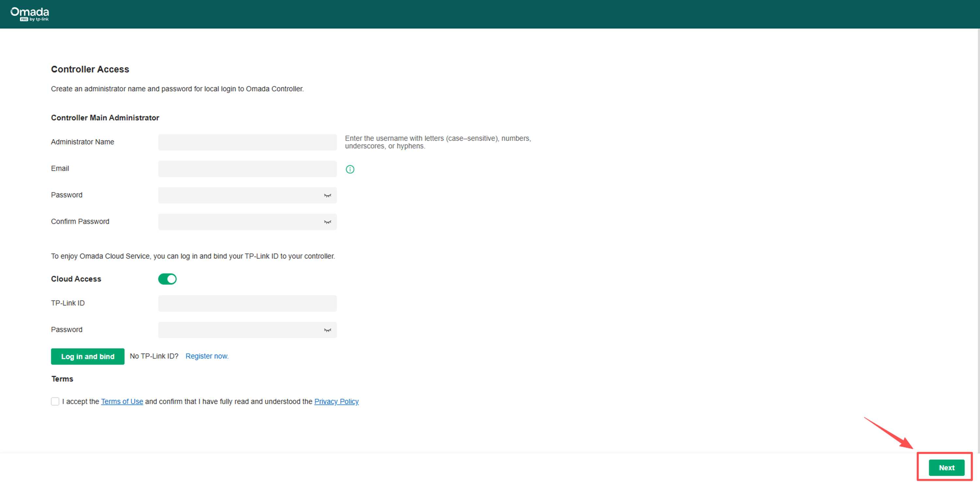Reveal the Password using its closed-eye icon
The height and width of the screenshot is (482, 980).
coord(327,195)
